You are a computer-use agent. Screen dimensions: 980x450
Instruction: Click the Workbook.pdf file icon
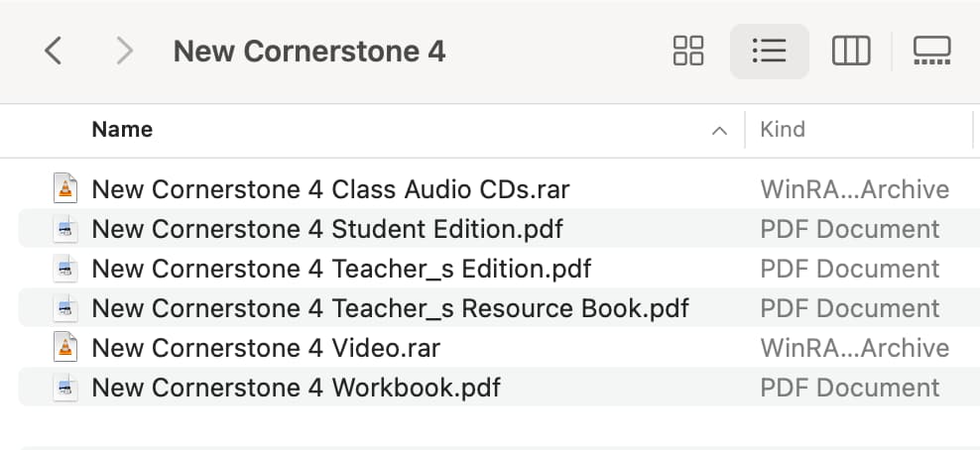tap(65, 388)
